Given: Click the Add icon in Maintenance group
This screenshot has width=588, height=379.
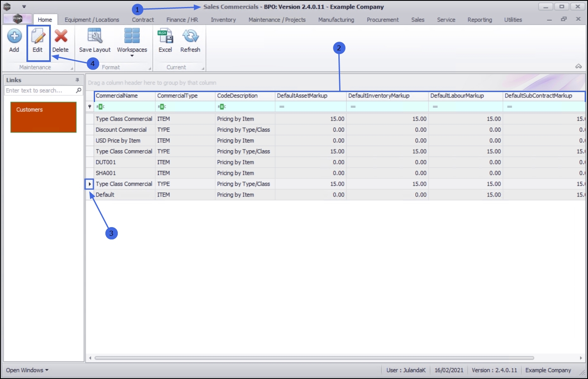Looking at the screenshot, I should click(14, 36).
